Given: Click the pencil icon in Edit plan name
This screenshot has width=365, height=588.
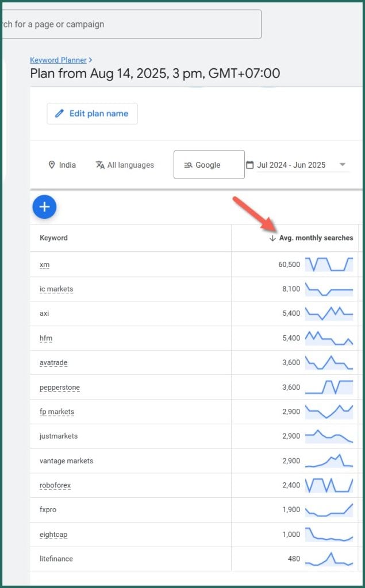Looking at the screenshot, I should (x=59, y=114).
